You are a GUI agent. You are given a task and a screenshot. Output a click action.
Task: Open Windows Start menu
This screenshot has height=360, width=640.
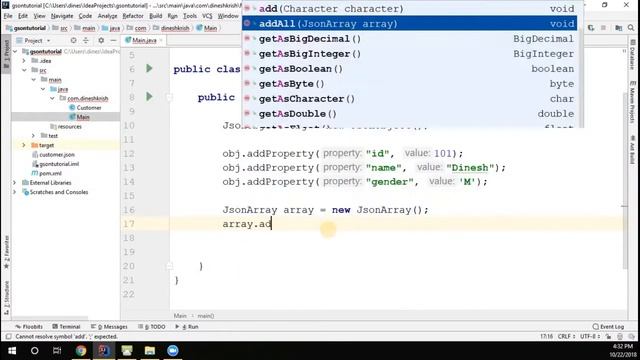12,351
